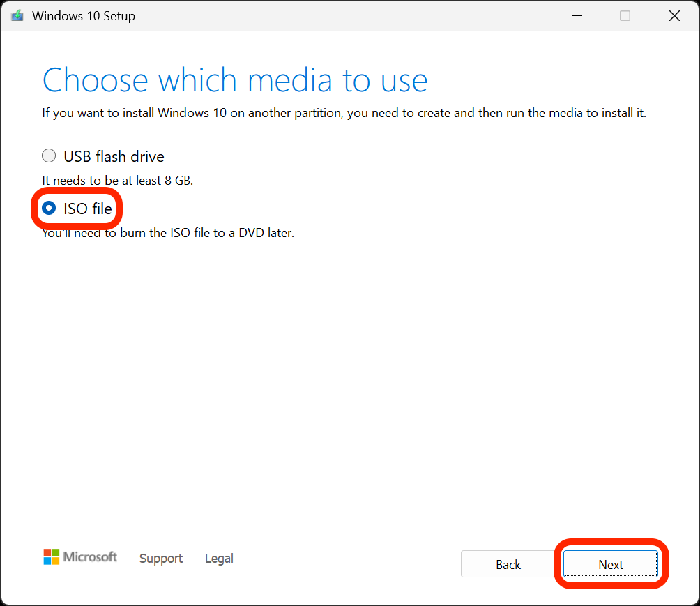Select the ISO file option
The height and width of the screenshot is (606, 700).
click(47, 208)
